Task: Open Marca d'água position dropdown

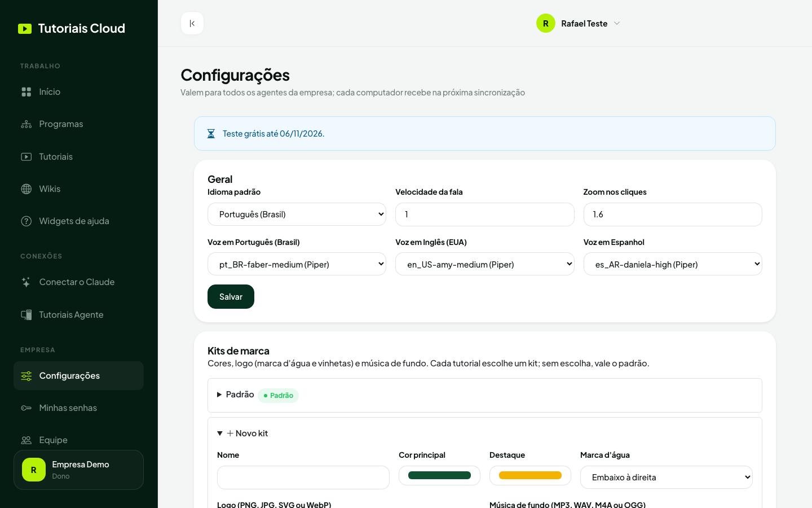Action: click(666, 478)
